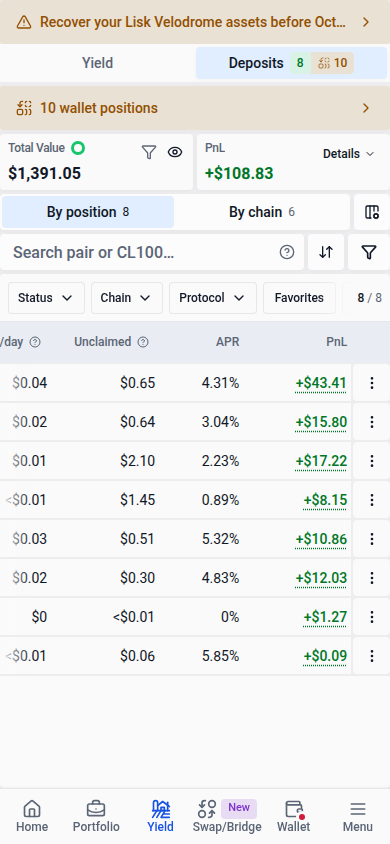This screenshot has width=390, height=844.
Task: Click the +$108.83 PnL total
Action: coord(239,173)
